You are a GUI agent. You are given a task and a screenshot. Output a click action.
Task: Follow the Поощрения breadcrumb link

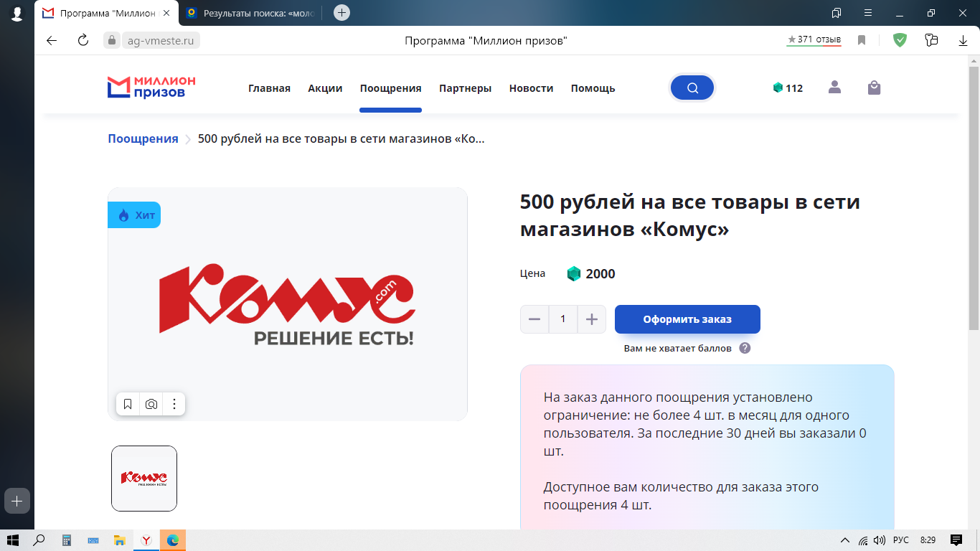pos(143,139)
